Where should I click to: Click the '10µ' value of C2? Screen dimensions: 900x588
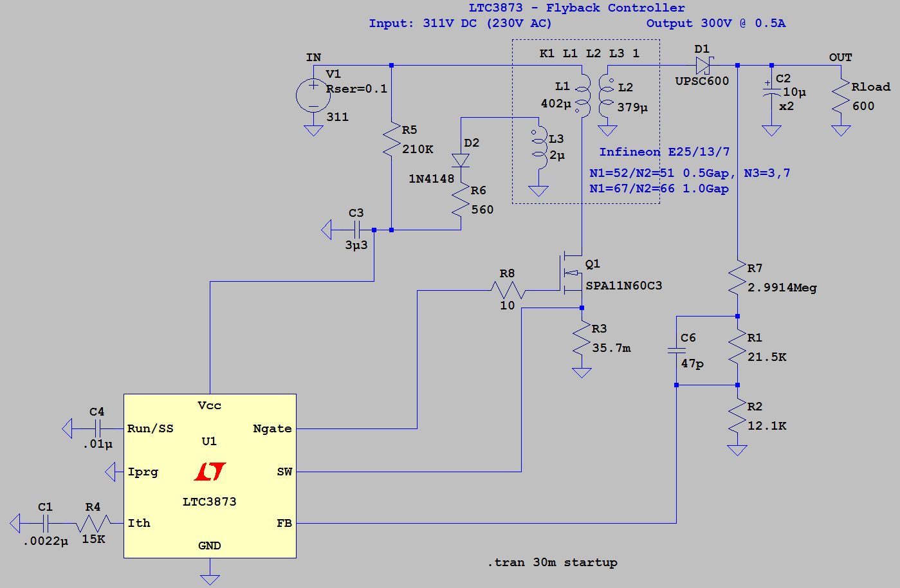pos(794,92)
